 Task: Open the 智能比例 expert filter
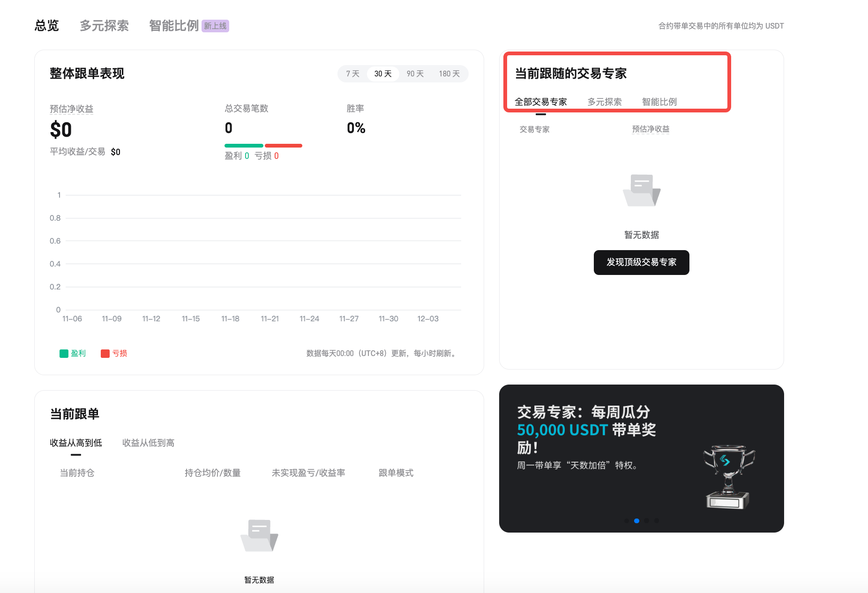tap(659, 102)
